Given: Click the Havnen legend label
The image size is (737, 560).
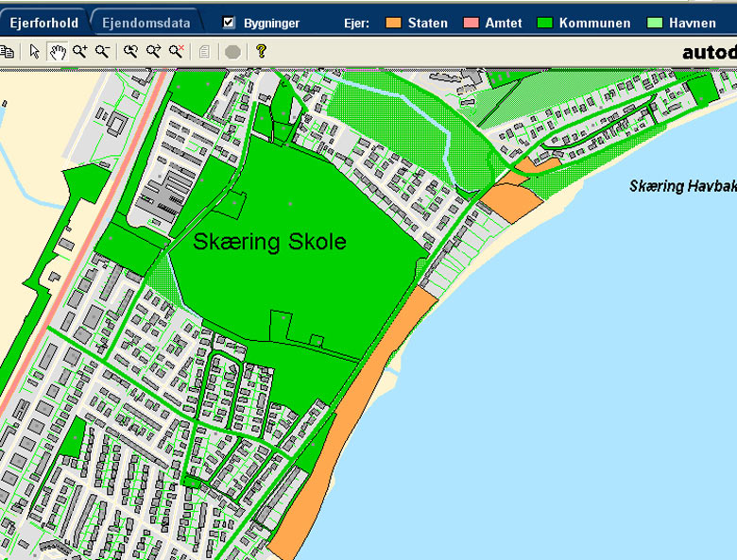Looking at the screenshot, I should point(693,23).
